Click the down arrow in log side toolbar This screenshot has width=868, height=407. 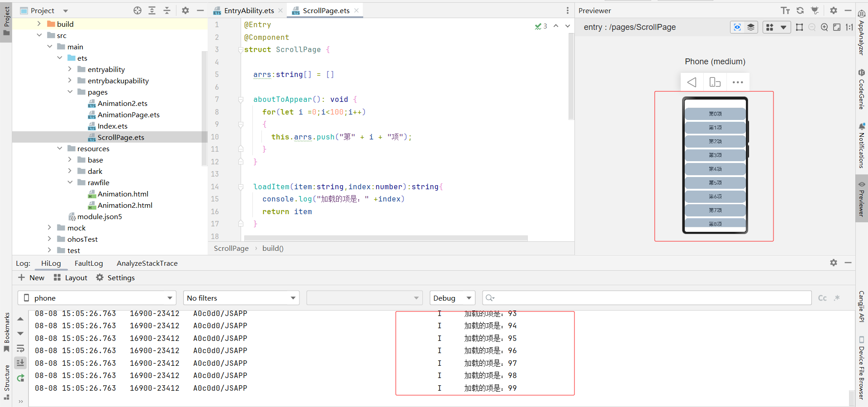coord(20,334)
